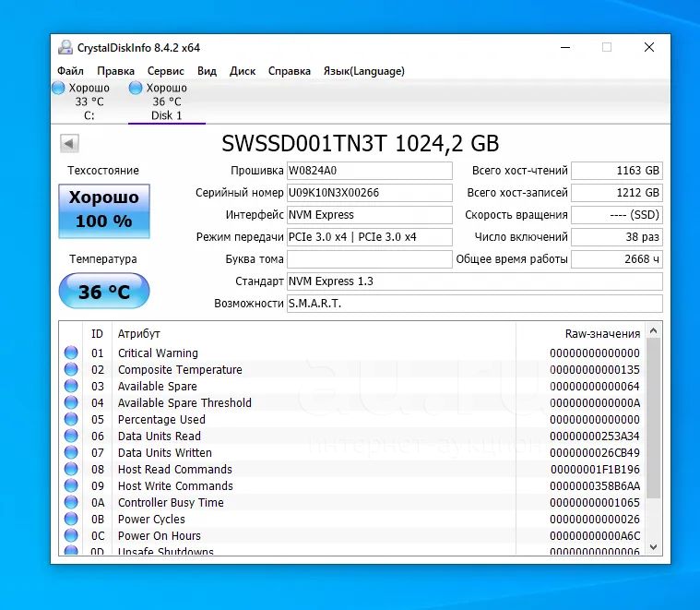The height and width of the screenshot is (610, 700).
Task: Select the Power Cycles attribute row
Action: click(x=352, y=519)
